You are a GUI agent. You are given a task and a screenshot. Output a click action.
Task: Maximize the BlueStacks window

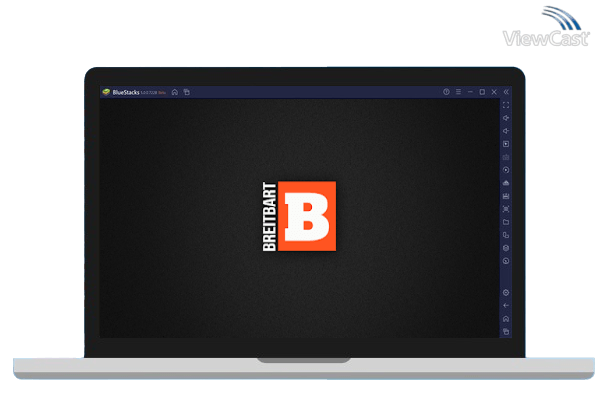click(482, 92)
